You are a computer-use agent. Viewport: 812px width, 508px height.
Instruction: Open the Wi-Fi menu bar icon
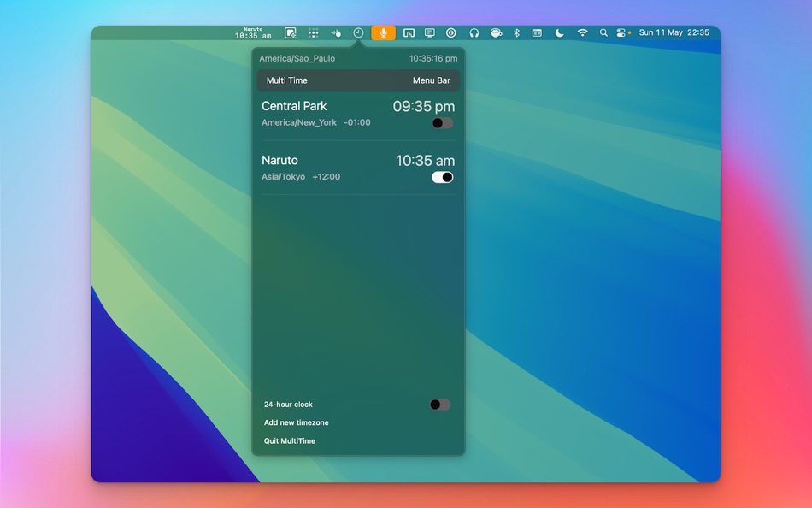point(582,32)
